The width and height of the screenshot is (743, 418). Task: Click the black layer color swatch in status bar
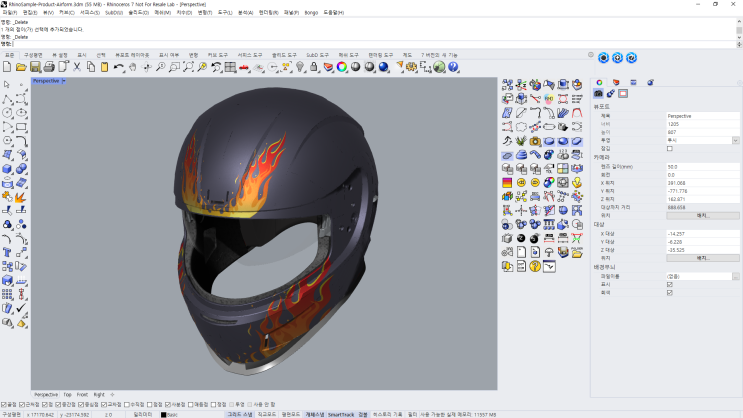coord(163,415)
